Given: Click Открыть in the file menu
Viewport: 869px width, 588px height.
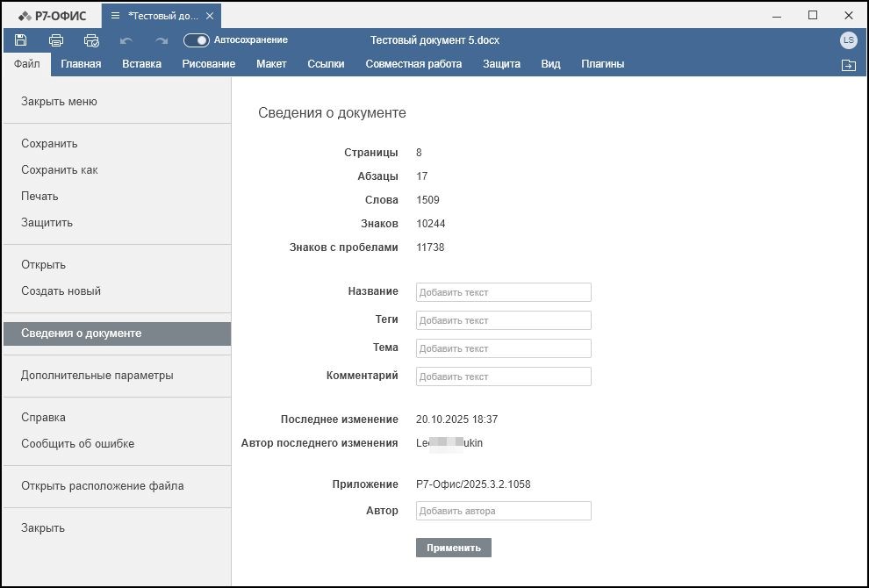Looking at the screenshot, I should [x=117, y=265].
